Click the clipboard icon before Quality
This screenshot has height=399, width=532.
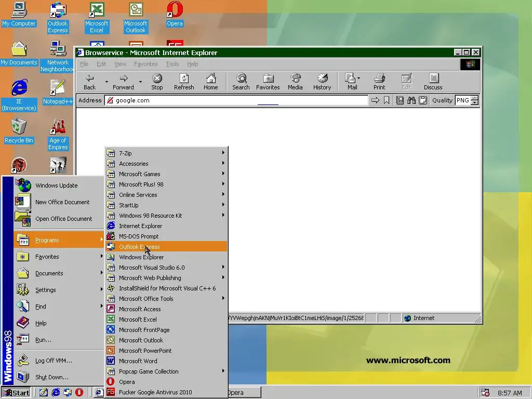[423, 100]
